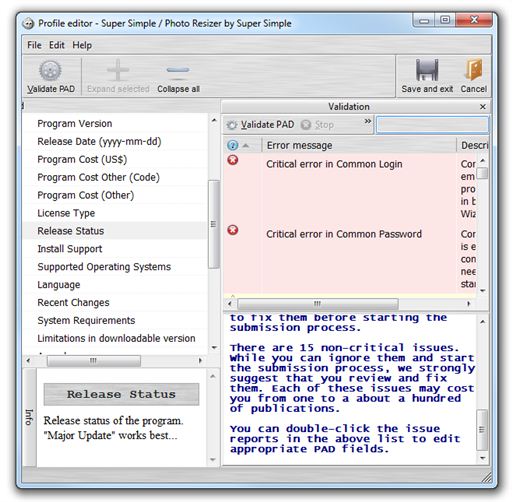Select the Release Status field
Screen dimensions: 512x502
pos(115,231)
